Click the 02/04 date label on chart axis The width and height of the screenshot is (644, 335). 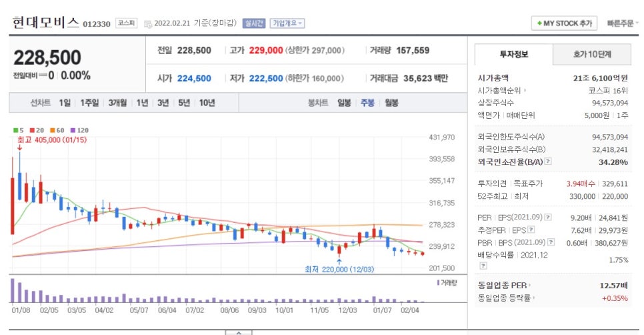[x=410, y=310]
